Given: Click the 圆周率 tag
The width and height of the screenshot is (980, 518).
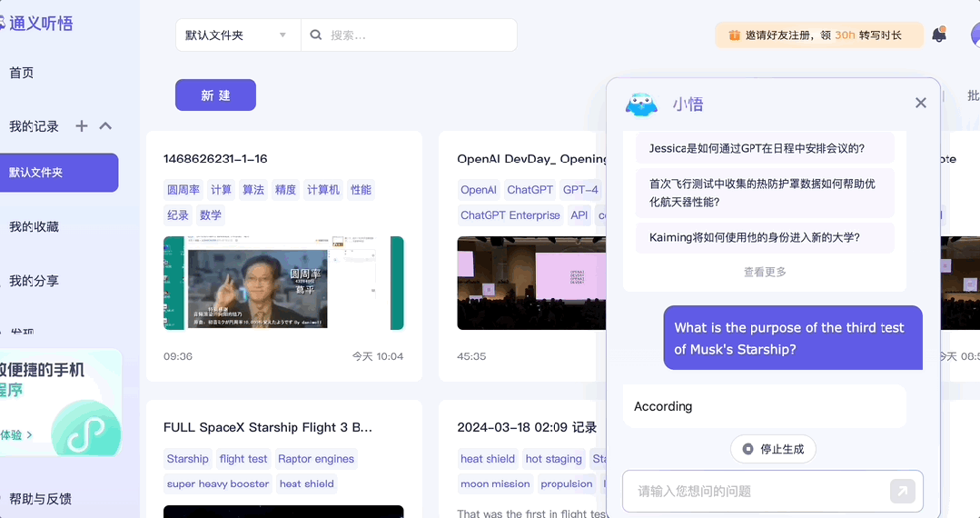Looking at the screenshot, I should pos(183,190).
